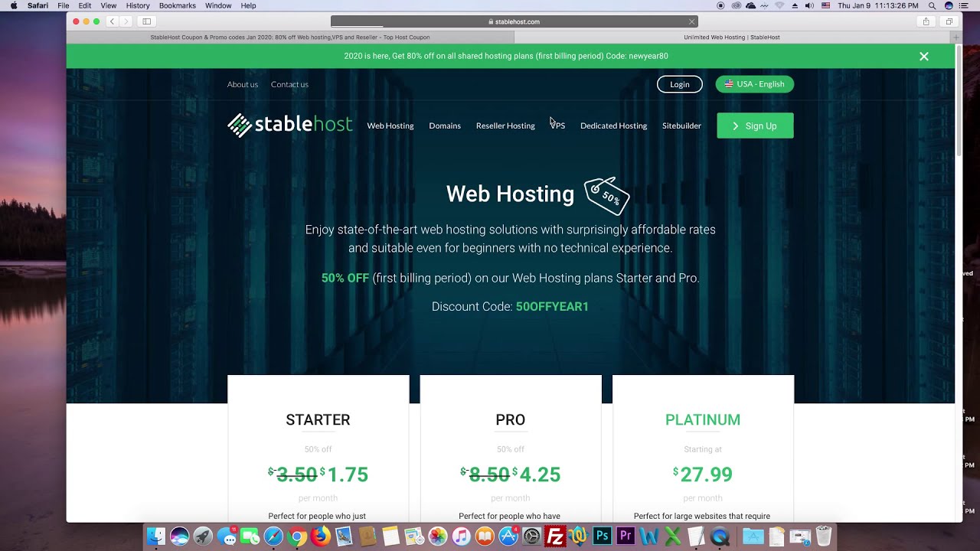Open the Apple menu
The height and width of the screenshot is (551, 980).
point(14,5)
